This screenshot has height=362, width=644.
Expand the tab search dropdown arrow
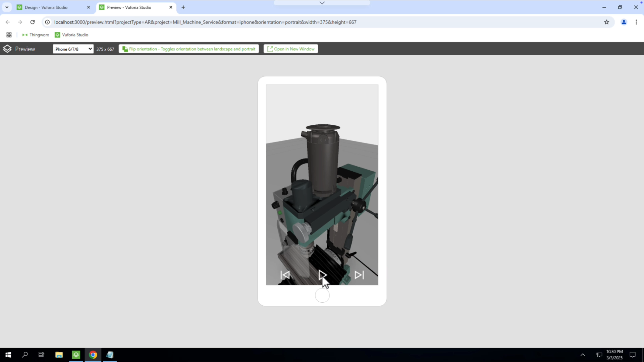coord(7,7)
